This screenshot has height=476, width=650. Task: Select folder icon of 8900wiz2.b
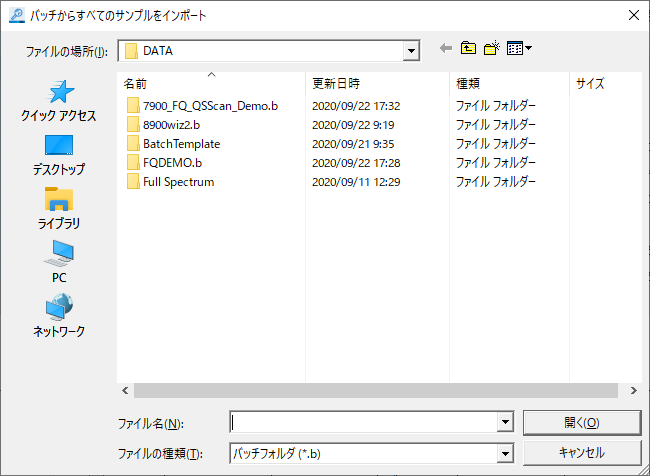[133, 125]
